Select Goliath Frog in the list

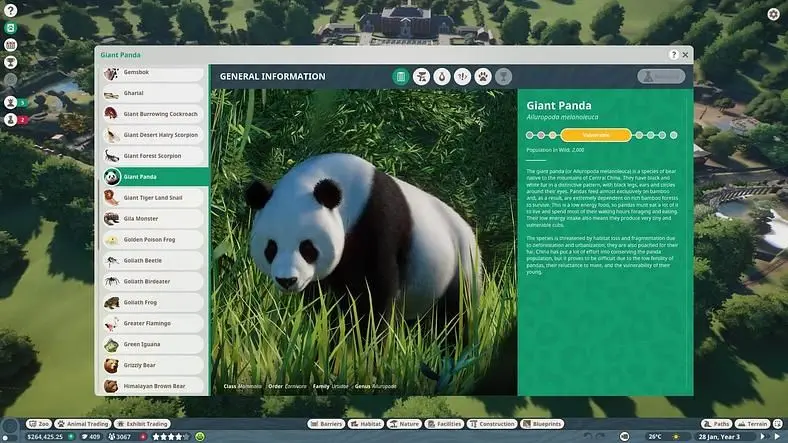tap(153, 302)
